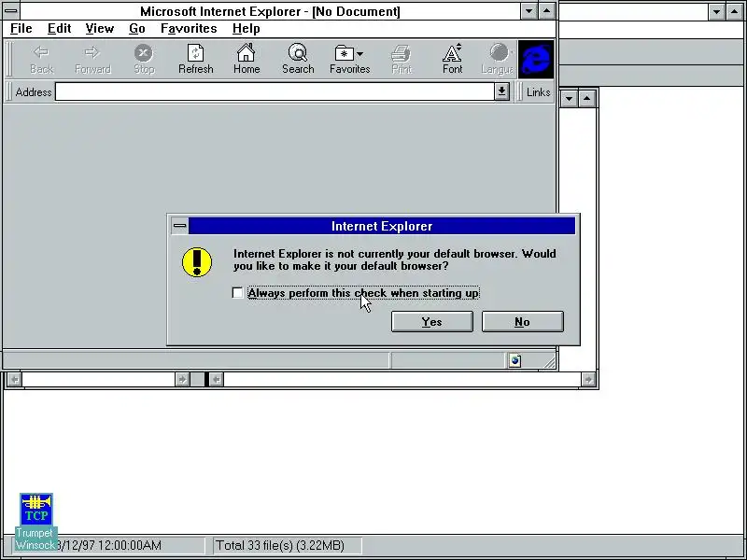Image resolution: width=747 pixels, height=560 pixels.
Task: Click the File Manager left scroll arrow
Action: click(15, 379)
